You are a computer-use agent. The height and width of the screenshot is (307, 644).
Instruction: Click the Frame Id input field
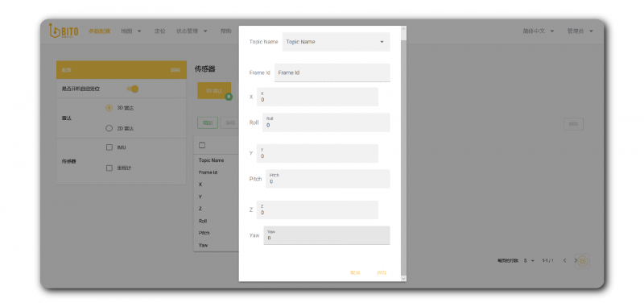pyautogui.click(x=332, y=73)
